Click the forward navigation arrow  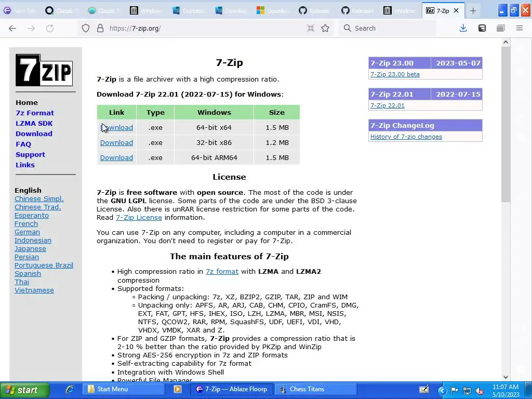click(31, 29)
